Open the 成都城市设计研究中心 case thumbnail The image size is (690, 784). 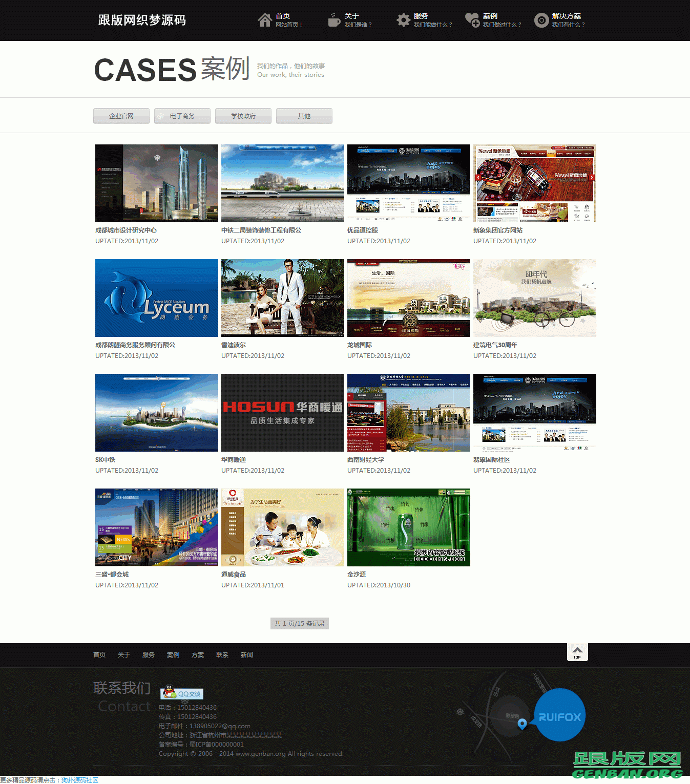[x=156, y=183]
